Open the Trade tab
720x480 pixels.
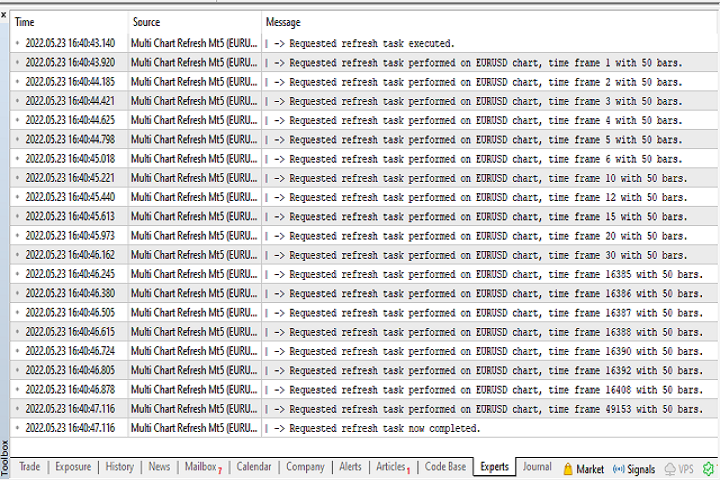tap(29, 467)
